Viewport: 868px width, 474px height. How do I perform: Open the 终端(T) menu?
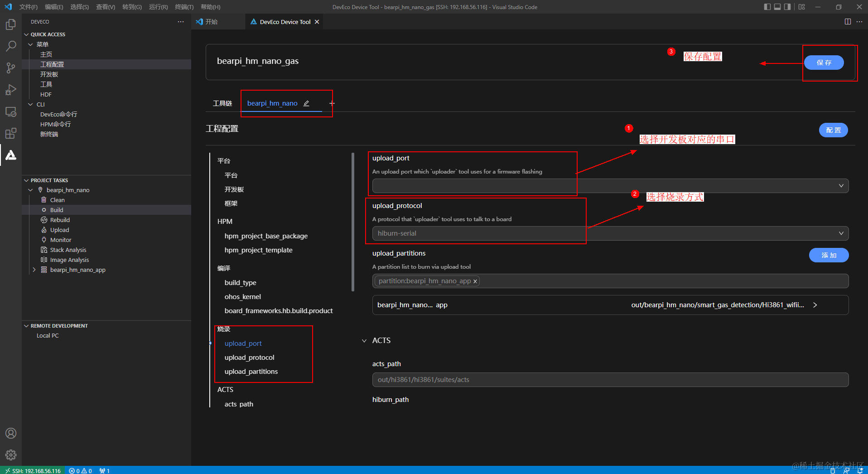184,7
